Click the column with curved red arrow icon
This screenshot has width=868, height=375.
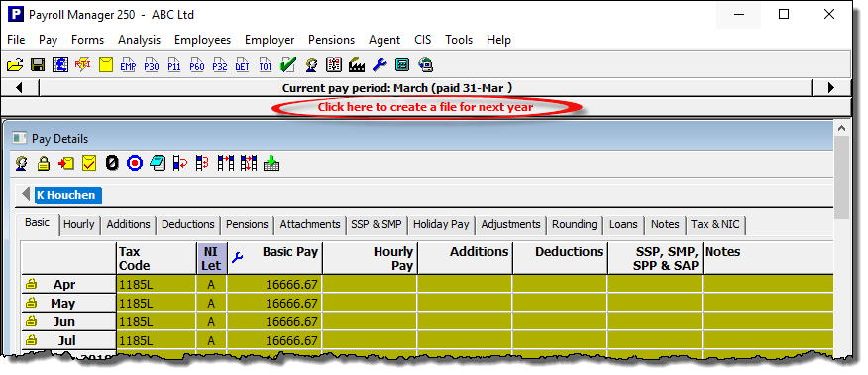[180, 163]
